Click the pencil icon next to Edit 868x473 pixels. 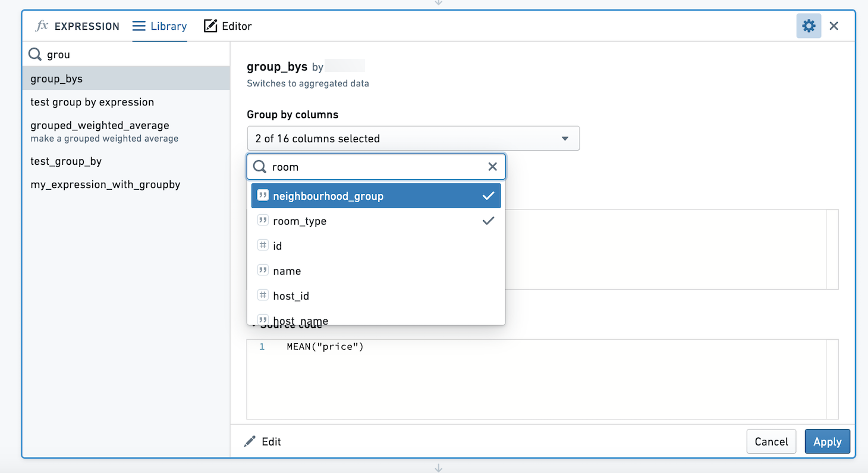(250, 441)
